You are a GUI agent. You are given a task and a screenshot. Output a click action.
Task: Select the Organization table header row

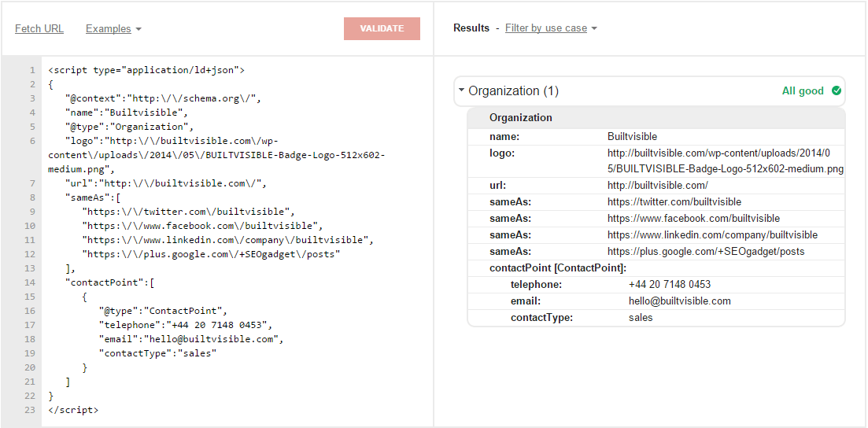(656, 118)
